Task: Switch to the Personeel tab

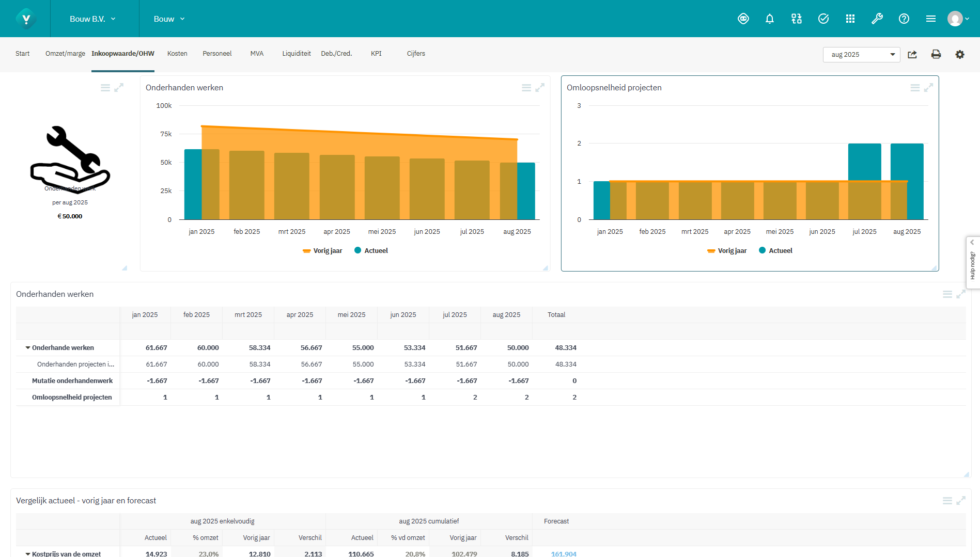Action: [217, 54]
